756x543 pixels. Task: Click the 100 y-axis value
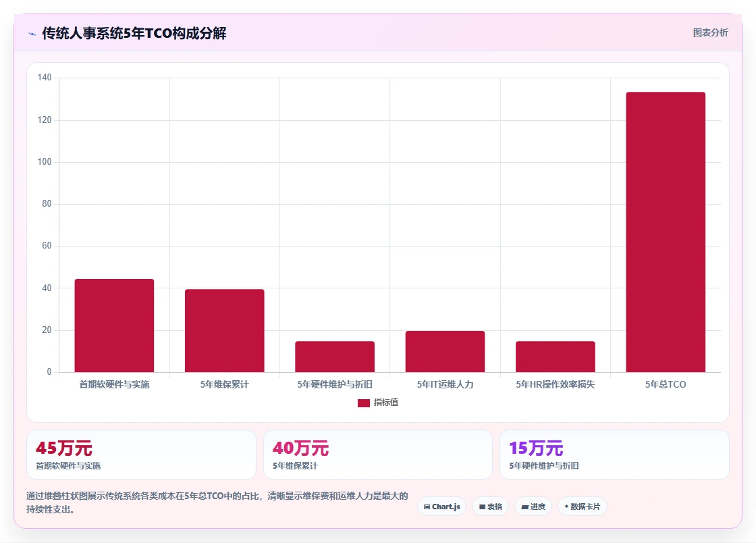click(x=45, y=161)
